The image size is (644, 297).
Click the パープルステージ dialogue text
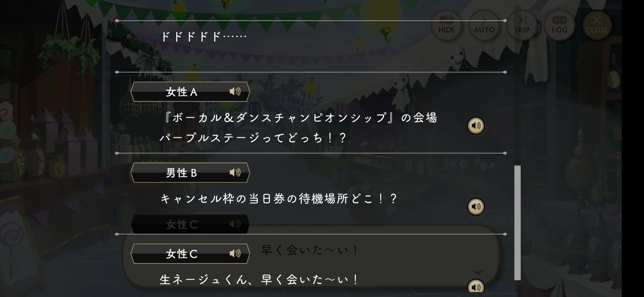pos(253,138)
